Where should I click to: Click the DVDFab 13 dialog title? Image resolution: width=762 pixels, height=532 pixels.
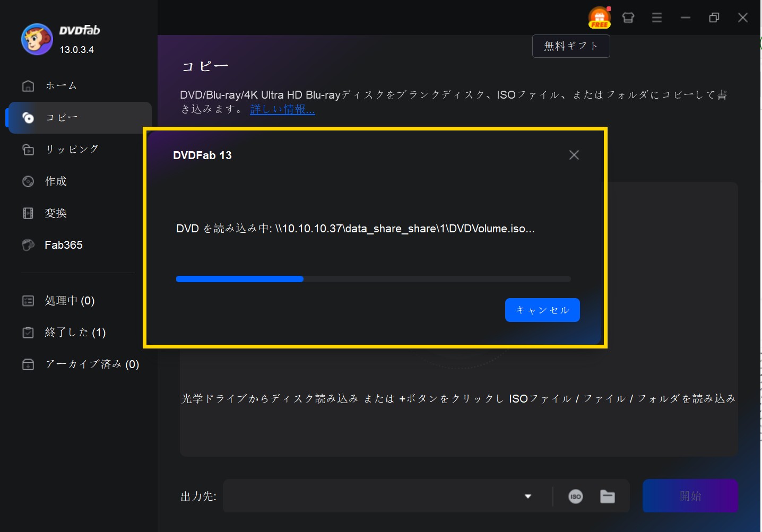point(202,155)
